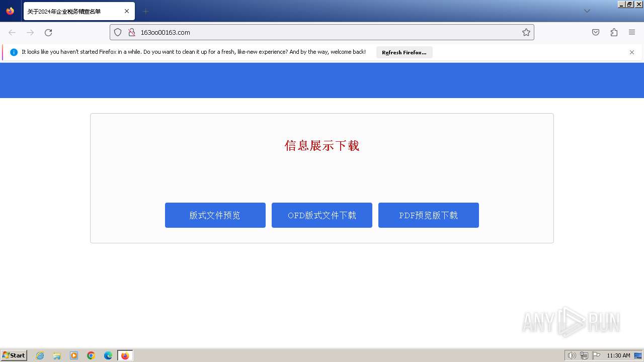Click 版式文件预览 button
The height and width of the screenshot is (362, 644).
coord(215,215)
